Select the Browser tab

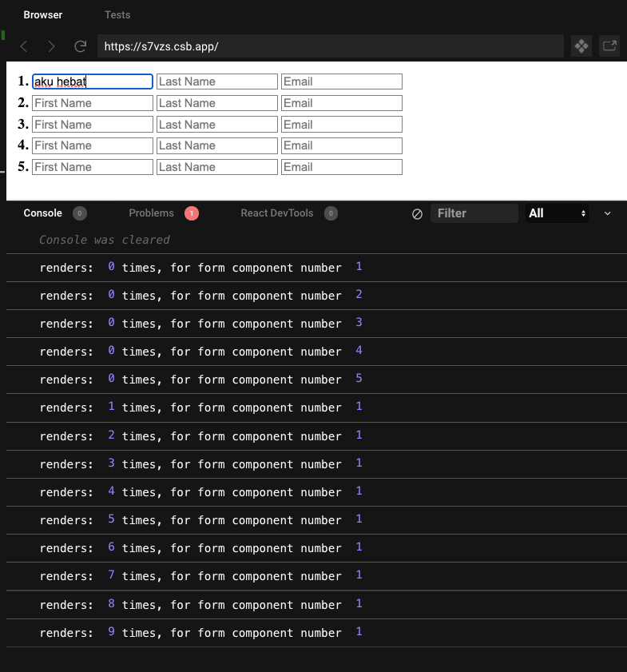(43, 14)
